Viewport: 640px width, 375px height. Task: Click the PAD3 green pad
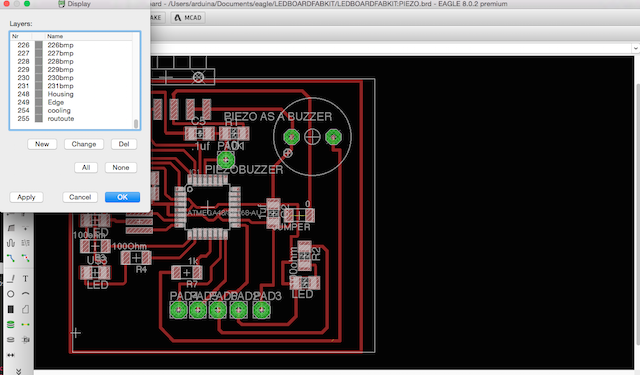pyautogui.click(x=261, y=311)
